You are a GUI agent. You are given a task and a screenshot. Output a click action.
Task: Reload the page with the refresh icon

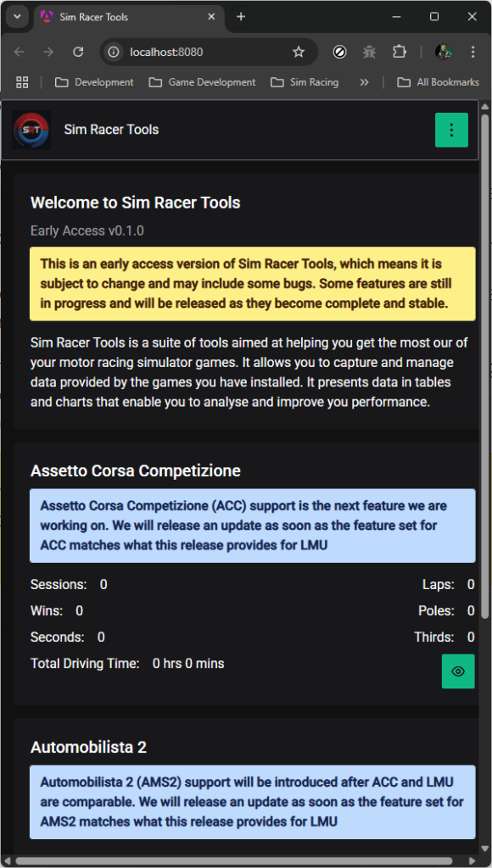78,52
